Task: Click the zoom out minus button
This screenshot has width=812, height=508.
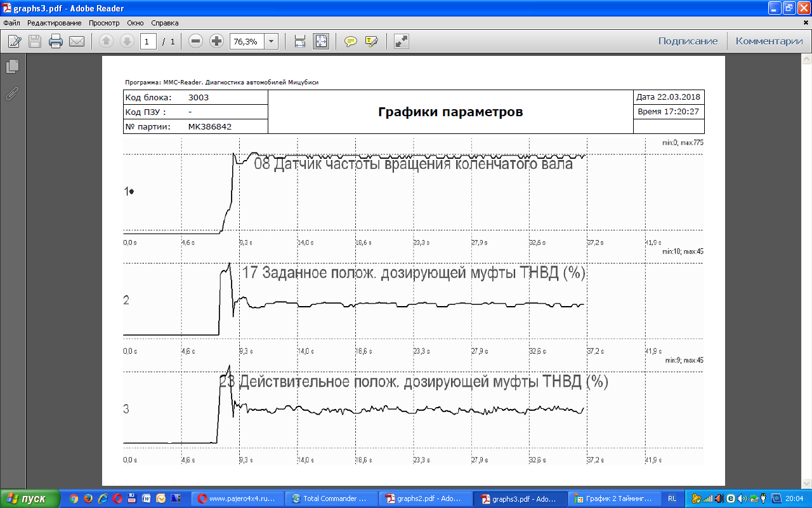Action: pyautogui.click(x=195, y=41)
